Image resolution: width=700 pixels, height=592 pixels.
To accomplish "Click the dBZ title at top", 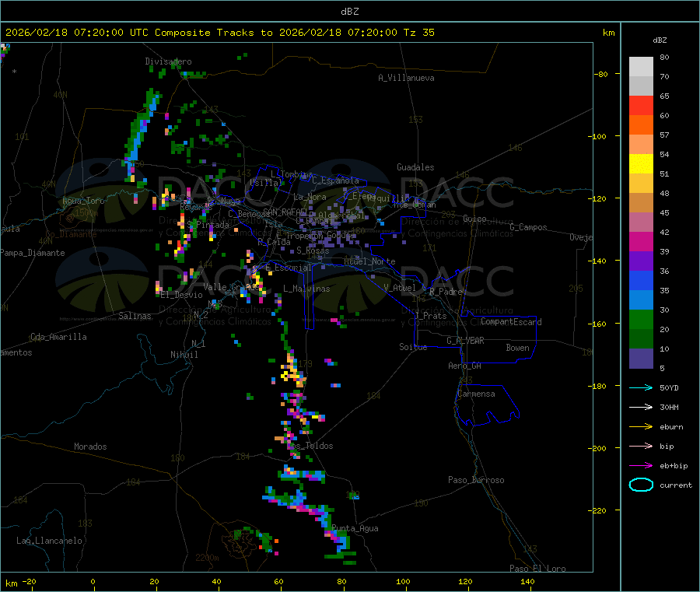I will click(x=349, y=12).
